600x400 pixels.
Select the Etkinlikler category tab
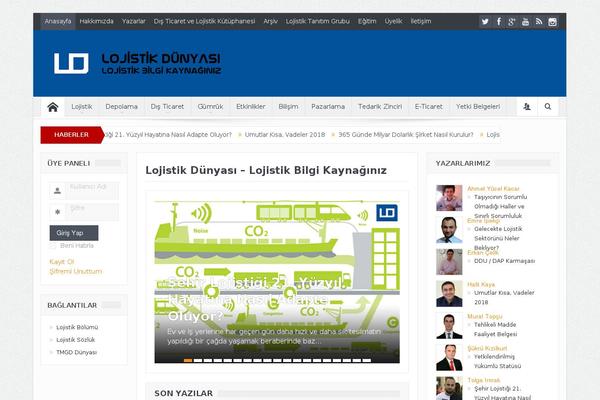pos(251,107)
